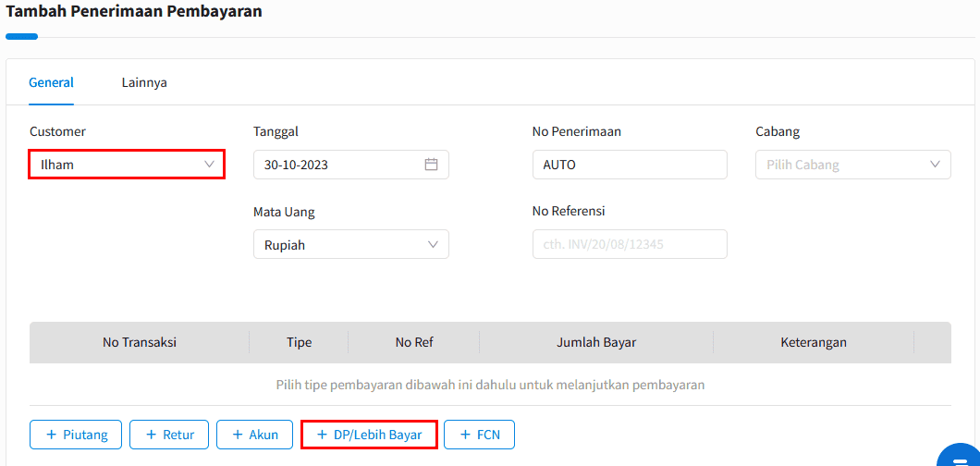Viewport: 980px width, 466px height.
Task: Click the No Referensi input field
Action: (629, 245)
